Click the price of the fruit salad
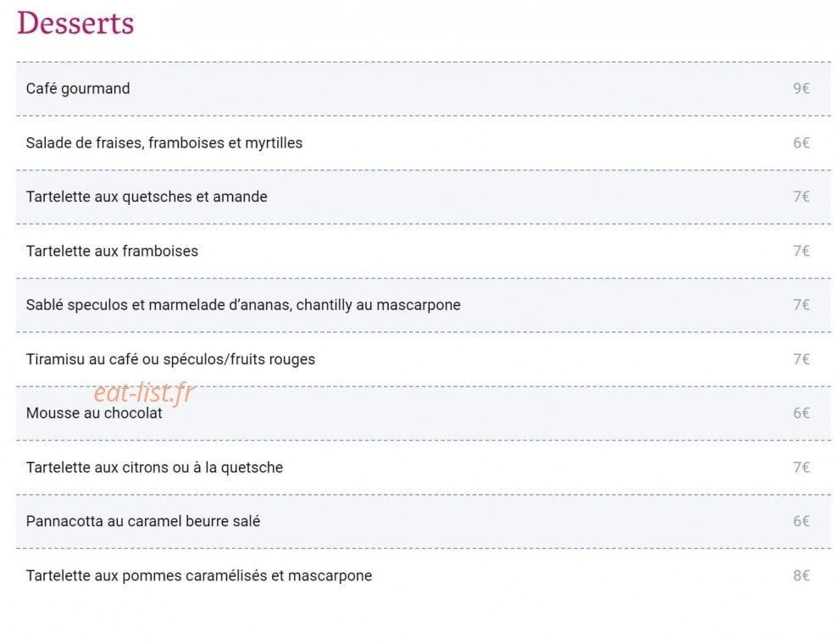Viewport: 838px width, 644px height. 801,143
